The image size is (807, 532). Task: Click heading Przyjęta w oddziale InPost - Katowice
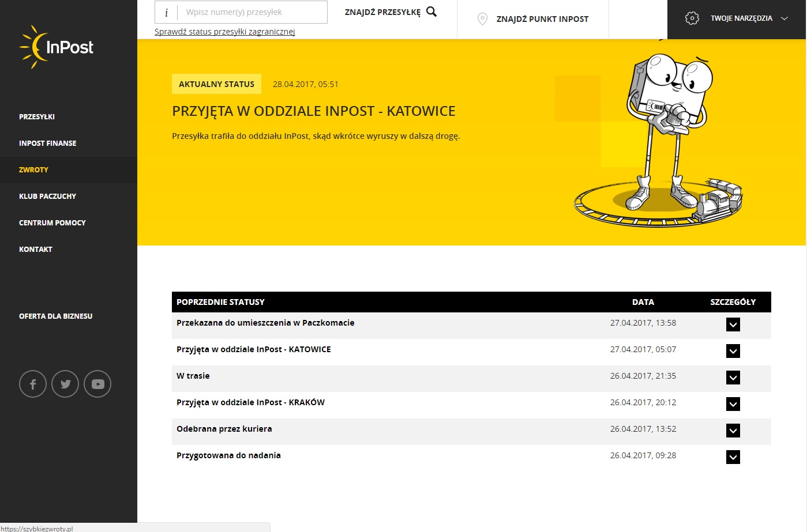pyautogui.click(x=314, y=111)
